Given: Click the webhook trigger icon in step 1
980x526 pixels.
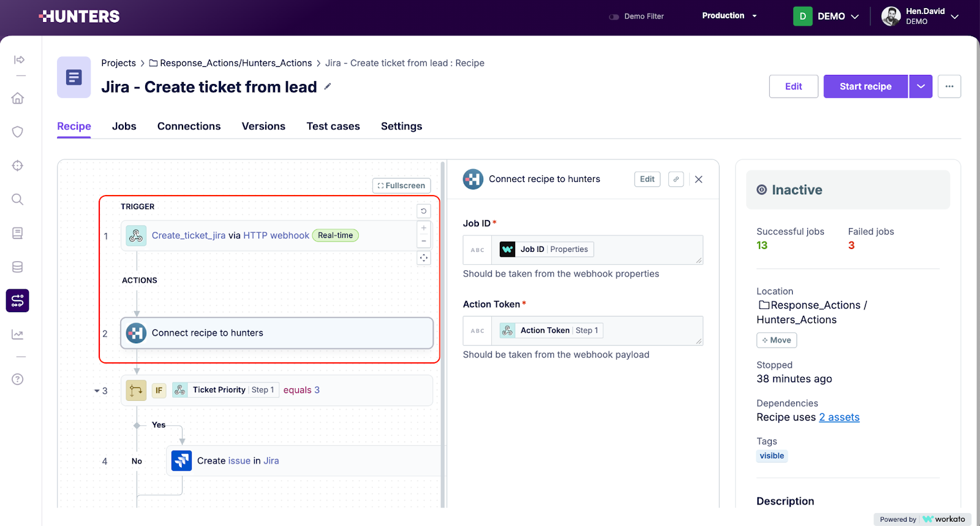Looking at the screenshot, I should (x=136, y=235).
